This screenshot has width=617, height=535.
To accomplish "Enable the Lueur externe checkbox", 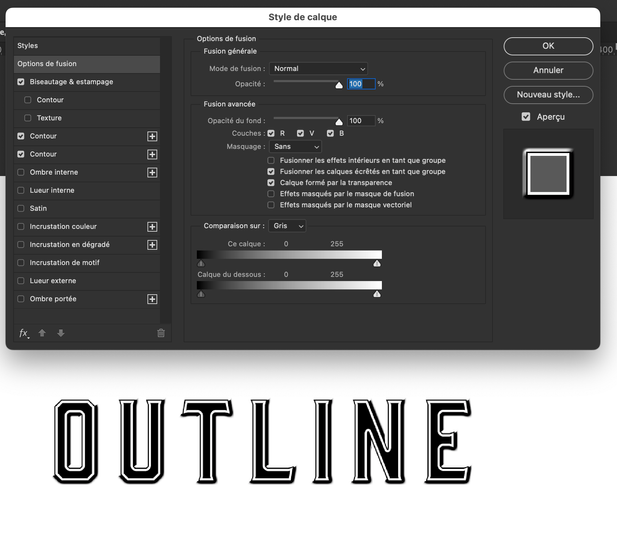I will pos(21,281).
